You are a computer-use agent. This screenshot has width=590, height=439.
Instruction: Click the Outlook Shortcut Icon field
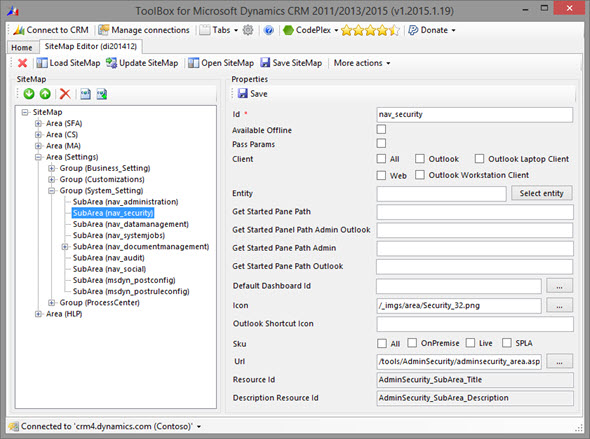[474, 324]
